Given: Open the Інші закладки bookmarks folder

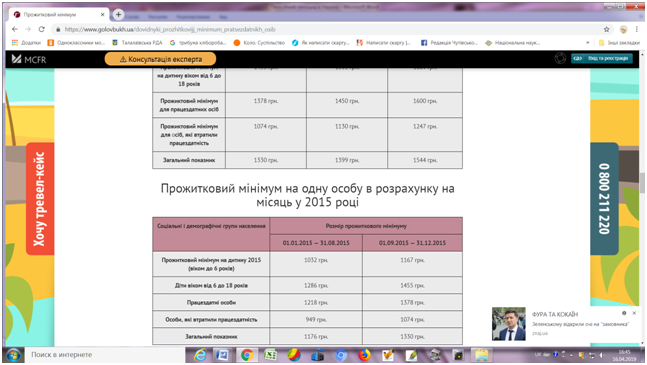Looking at the screenshot, I should [619, 42].
